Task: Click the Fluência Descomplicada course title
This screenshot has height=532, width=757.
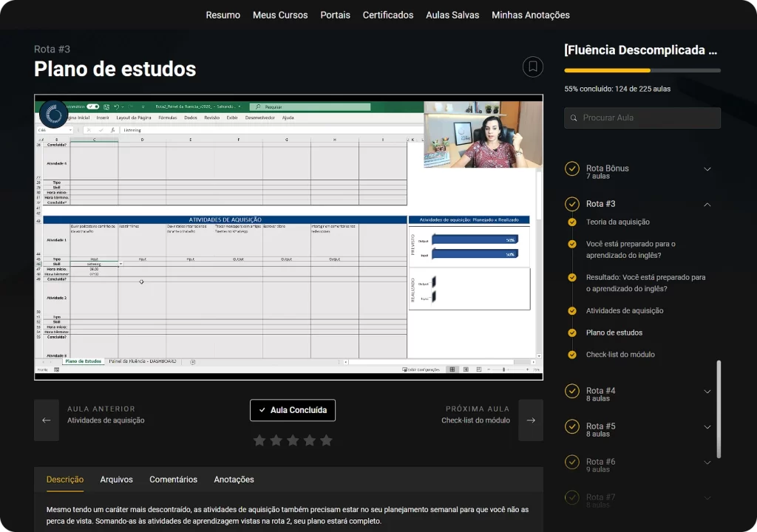Action: 641,50
